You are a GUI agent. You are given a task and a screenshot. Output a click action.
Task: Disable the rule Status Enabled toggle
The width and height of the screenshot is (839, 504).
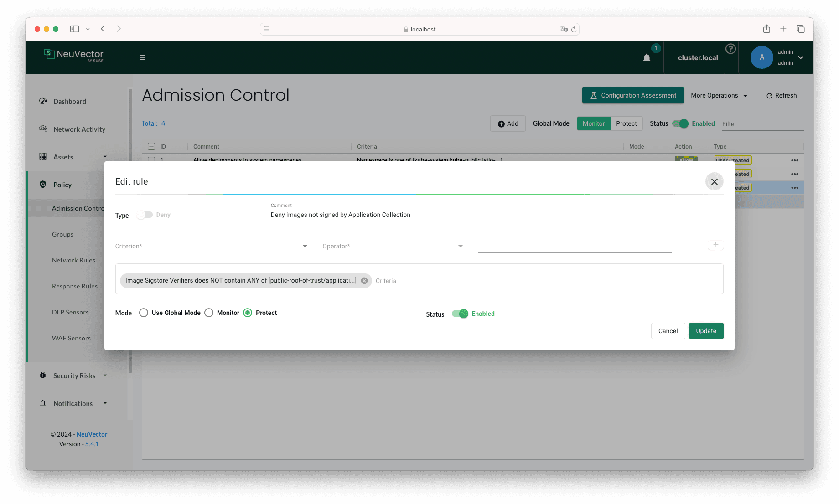(460, 314)
